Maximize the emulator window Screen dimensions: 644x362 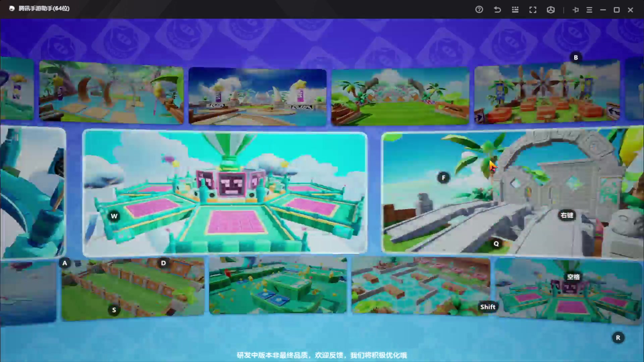pyautogui.click(x=616, y=10)
